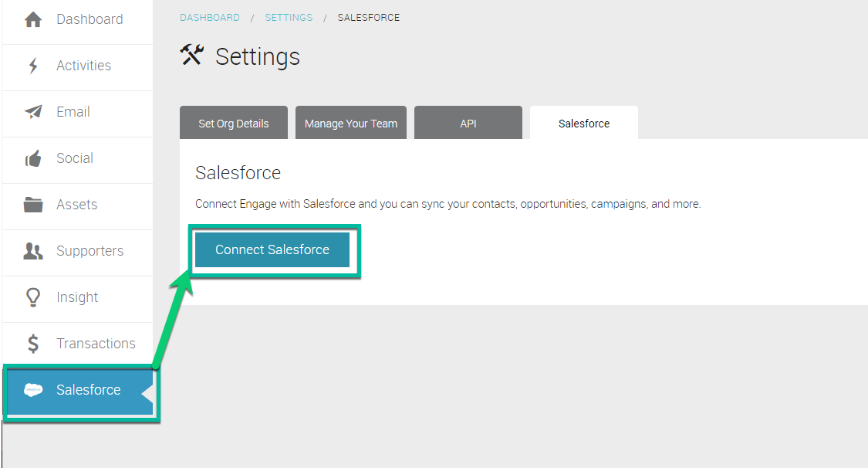
Task: Click the Activities lightning bolt icon
Action: 33,66
